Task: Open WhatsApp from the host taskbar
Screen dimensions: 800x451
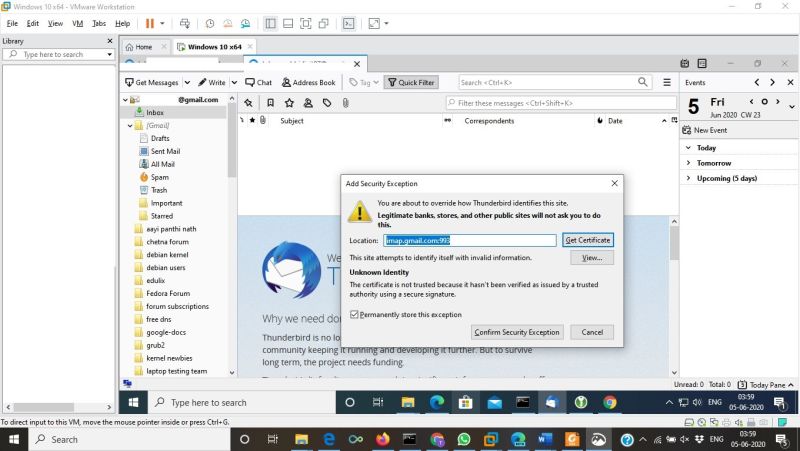Action: pyautogui.click(x=464, y=439)
